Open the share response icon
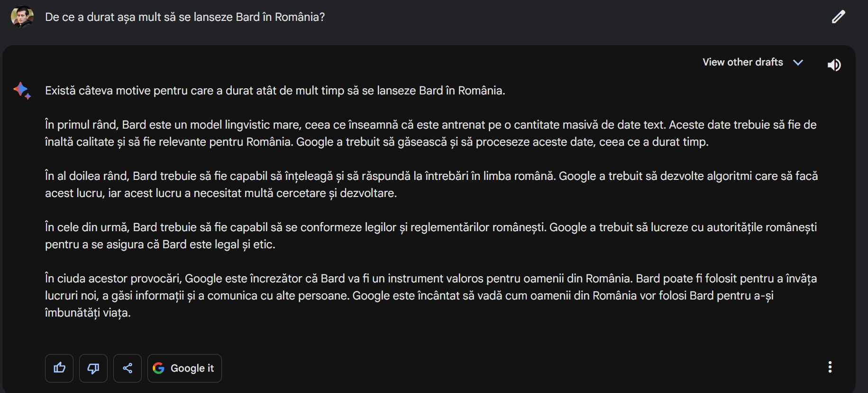This screenshot has width=868, height=393. (128, 368)
